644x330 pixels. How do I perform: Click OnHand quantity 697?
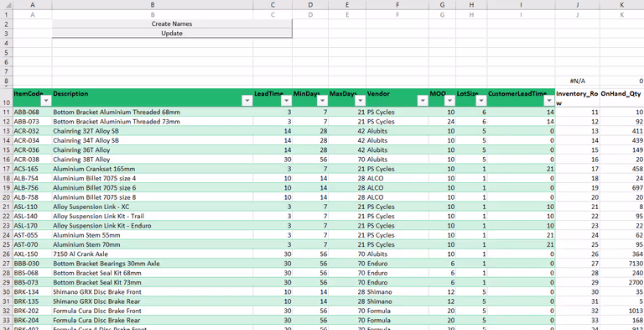(x=622, y=187)
